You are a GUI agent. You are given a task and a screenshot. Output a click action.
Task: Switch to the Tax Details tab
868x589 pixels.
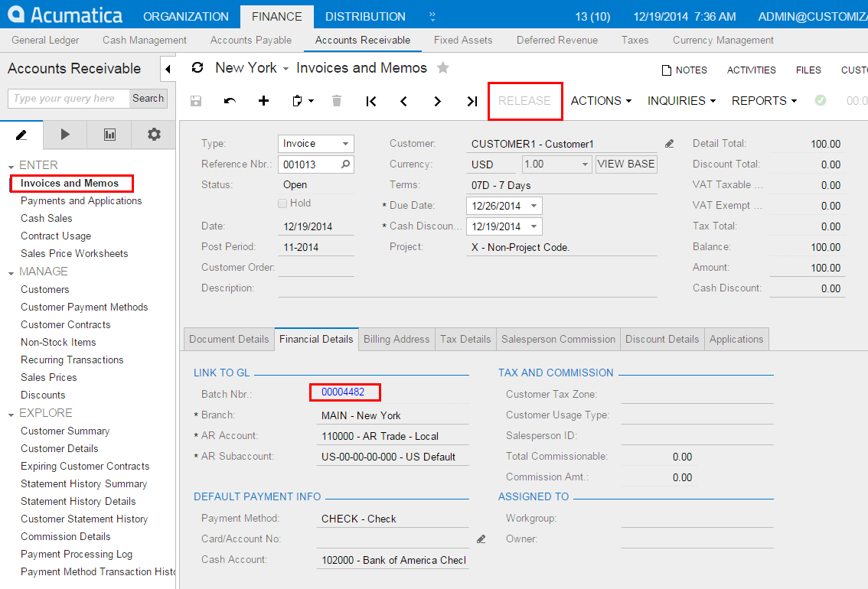click(x=465, y=339)
